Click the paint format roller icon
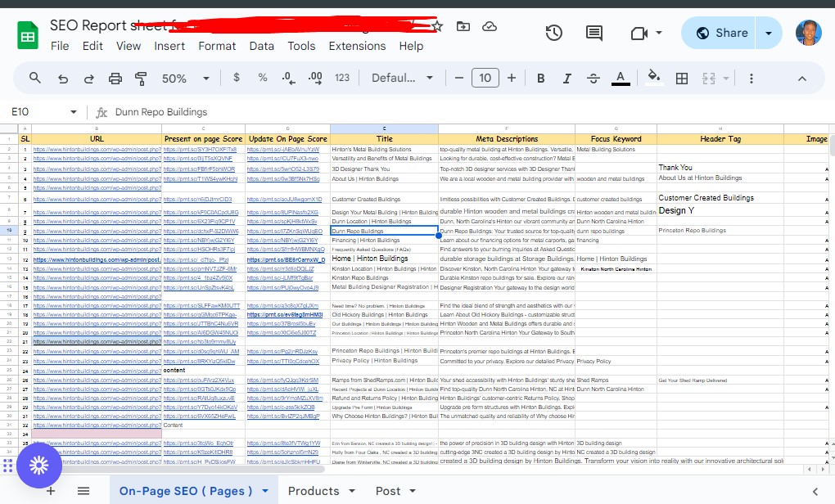The image size is (835, 504). coord(141,78)
